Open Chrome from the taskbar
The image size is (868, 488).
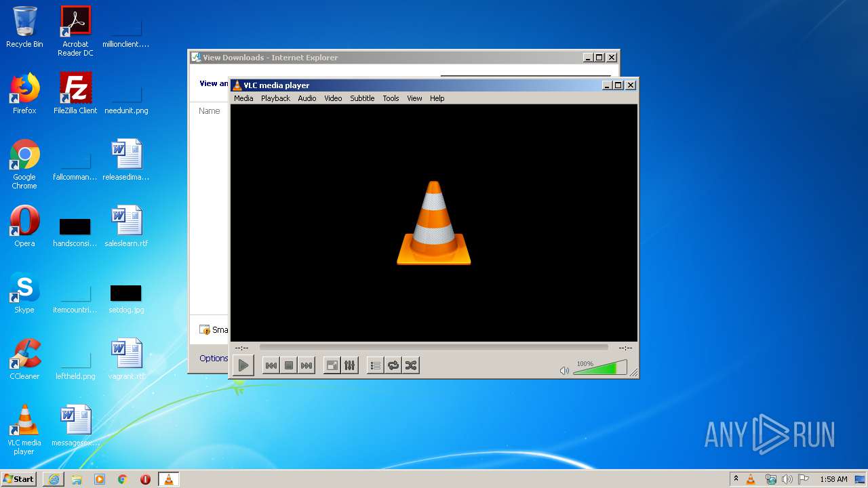[x=123, y=479]
